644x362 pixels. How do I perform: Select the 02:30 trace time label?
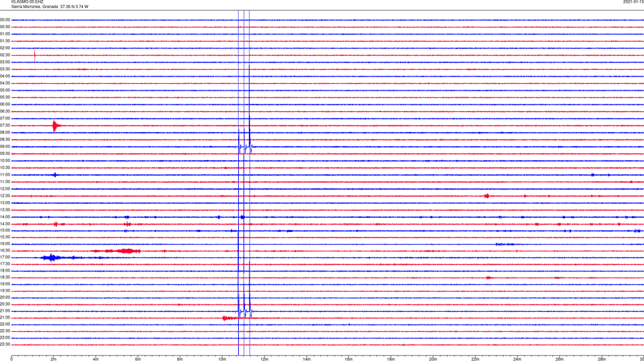tap(5, 55)
